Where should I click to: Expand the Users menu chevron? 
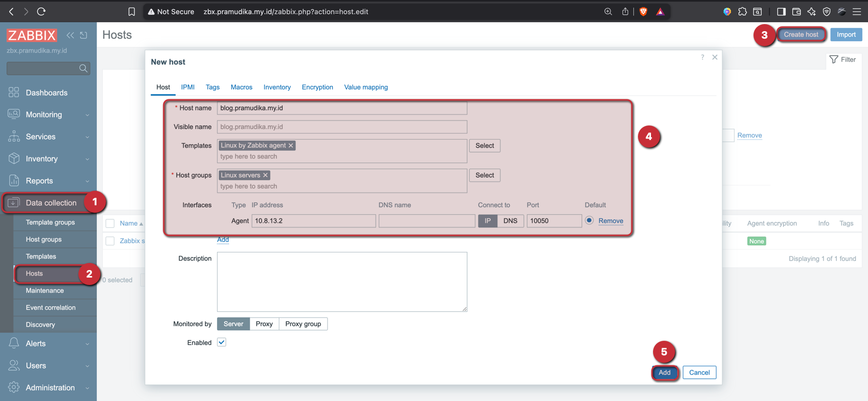click(x=87, y=366)
